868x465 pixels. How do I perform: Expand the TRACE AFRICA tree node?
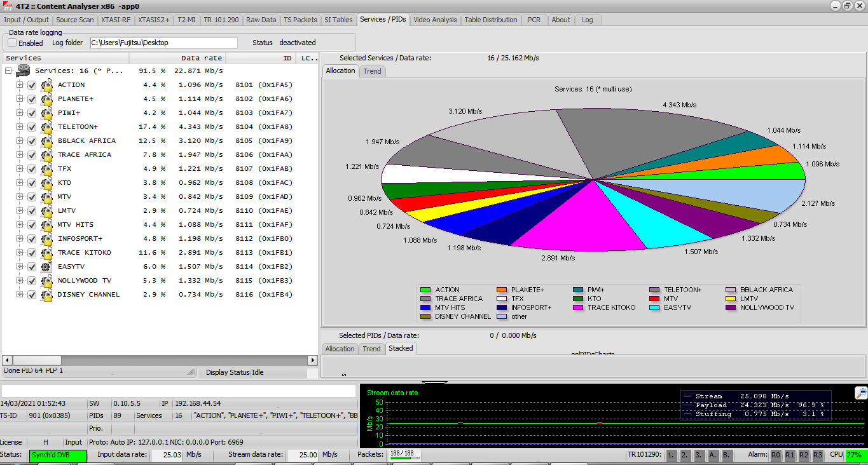(20, 155)
